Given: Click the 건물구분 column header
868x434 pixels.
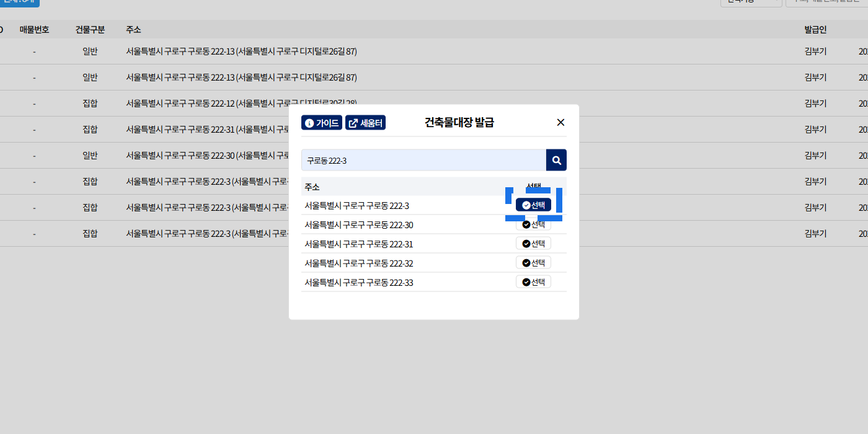Looking at the screenshot, I should click(x=90, y=30).
